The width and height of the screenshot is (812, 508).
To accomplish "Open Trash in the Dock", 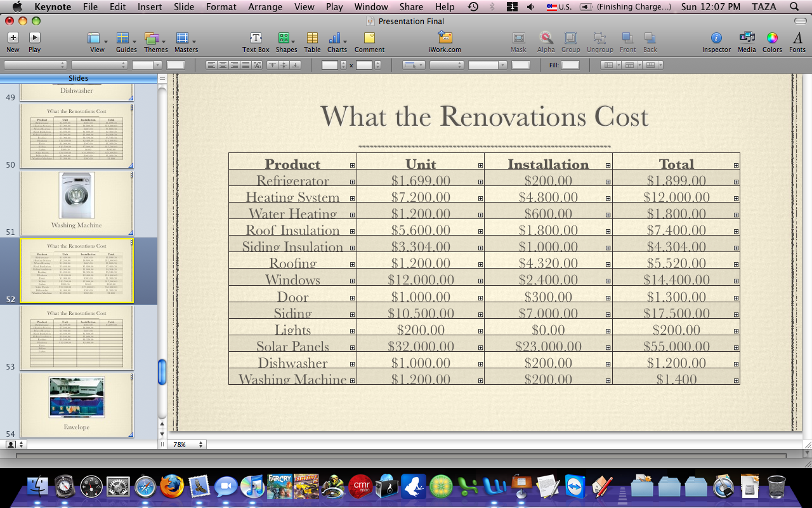I will pyautogui.click(x=776, y=486).
